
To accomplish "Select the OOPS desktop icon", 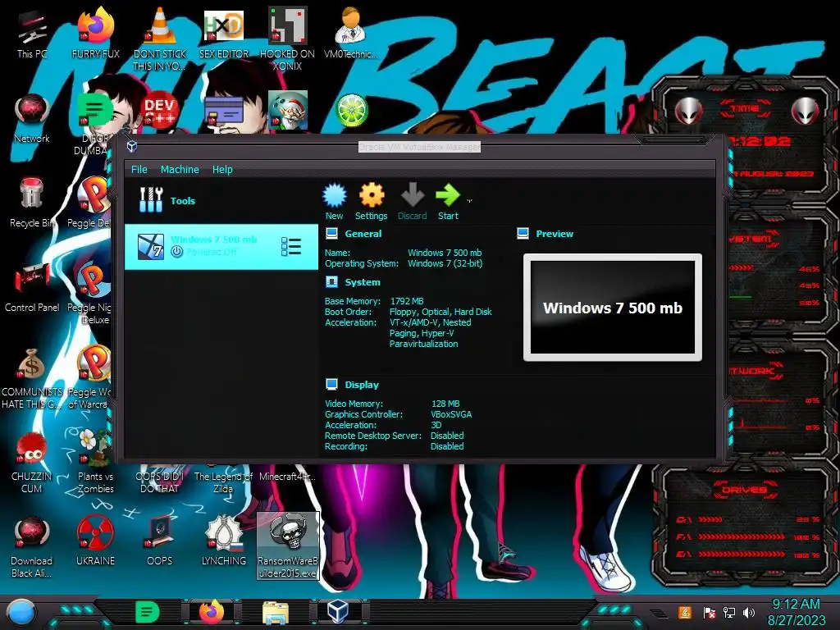I will [x=160, y=540].
